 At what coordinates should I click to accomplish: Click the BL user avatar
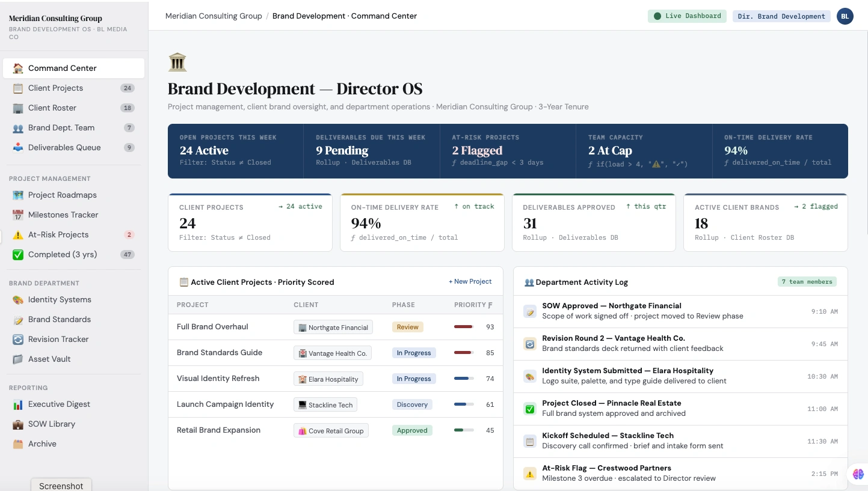pos(845,16)
